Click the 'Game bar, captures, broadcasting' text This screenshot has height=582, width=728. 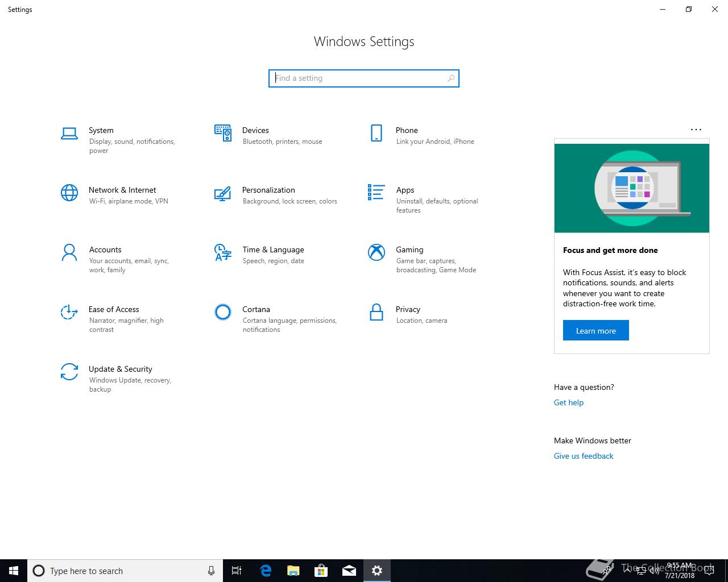pyautogui.click(x=436, y=265)
